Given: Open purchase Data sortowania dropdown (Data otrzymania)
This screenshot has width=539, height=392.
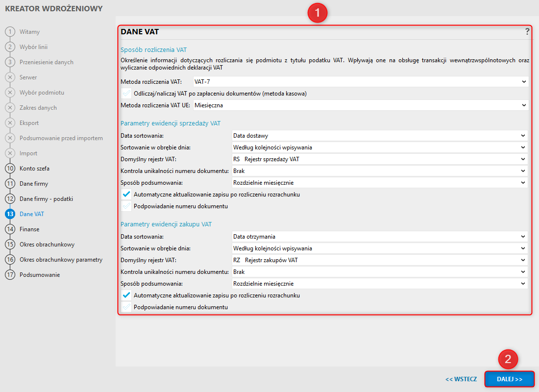Looking at the screenshot, I should 380,237.
